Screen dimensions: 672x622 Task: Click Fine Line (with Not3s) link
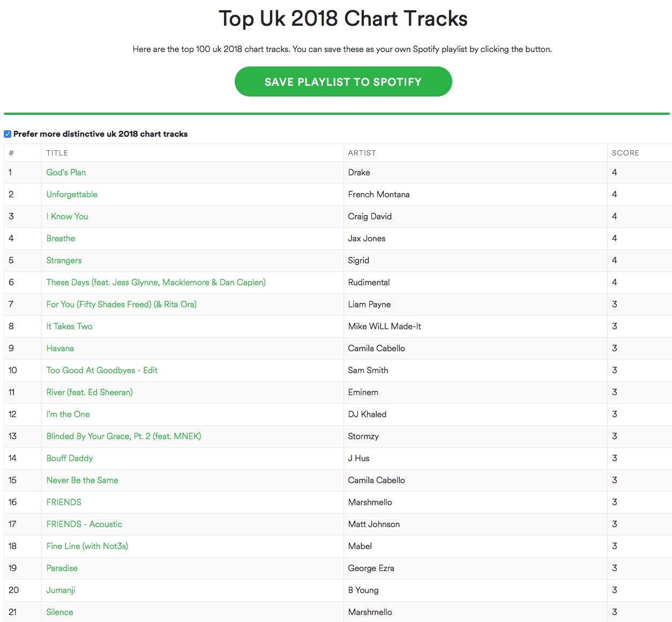coord(87,546)
